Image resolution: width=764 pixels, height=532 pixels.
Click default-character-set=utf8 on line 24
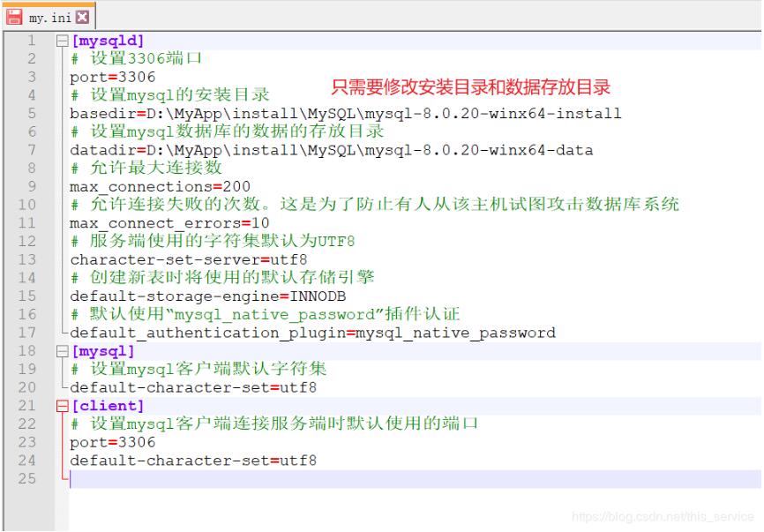tap(193, 461)
